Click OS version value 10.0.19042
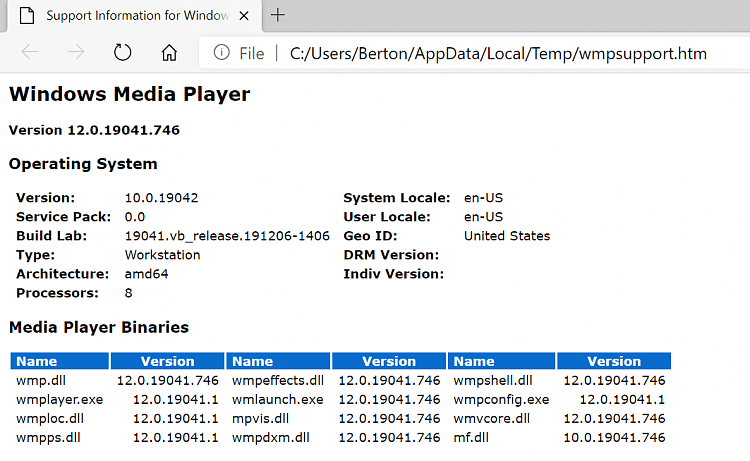Image resolution: width=750 pixels, height=461 pixels. click(161, 198)
